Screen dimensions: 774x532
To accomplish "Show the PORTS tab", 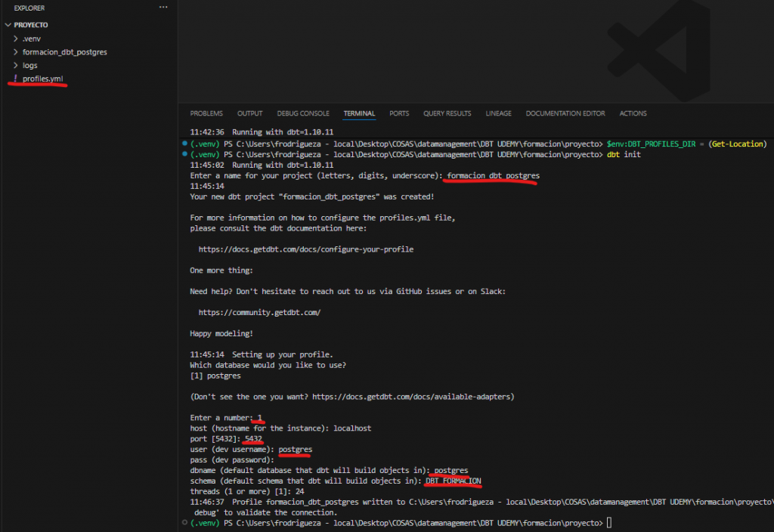I will click(x=399, y=113).
